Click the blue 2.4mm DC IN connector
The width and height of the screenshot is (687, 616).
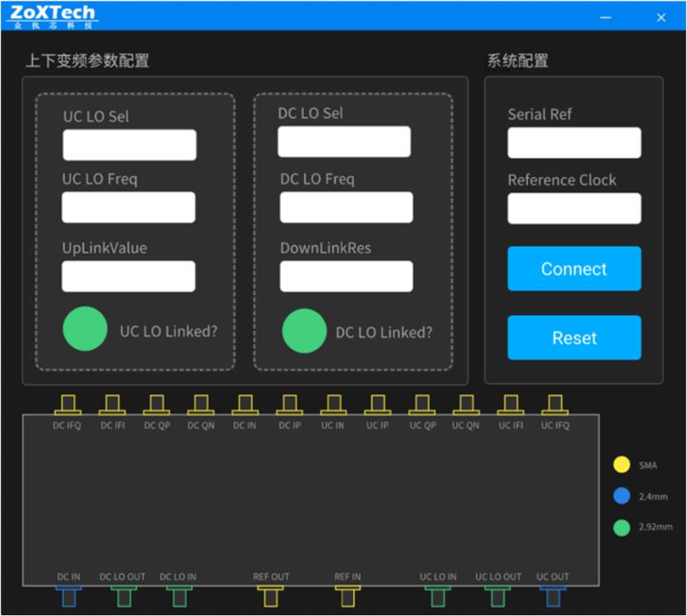(x=69, y=596)
